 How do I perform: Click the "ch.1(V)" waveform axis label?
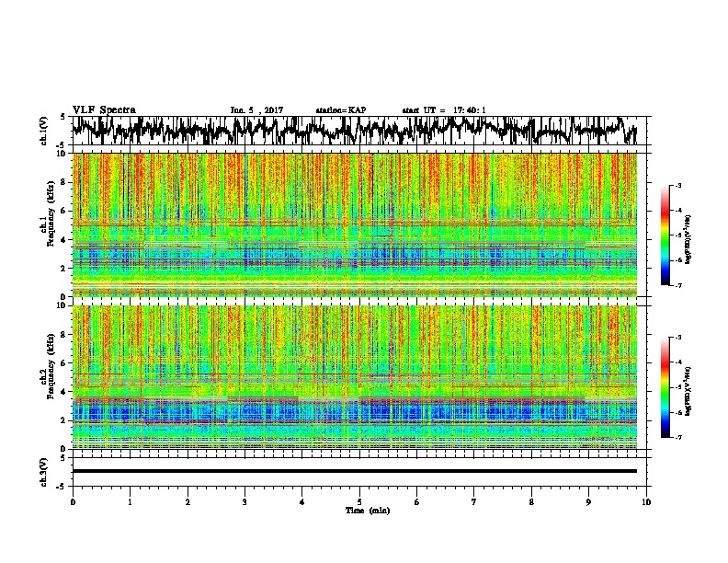tap(44, 131)
